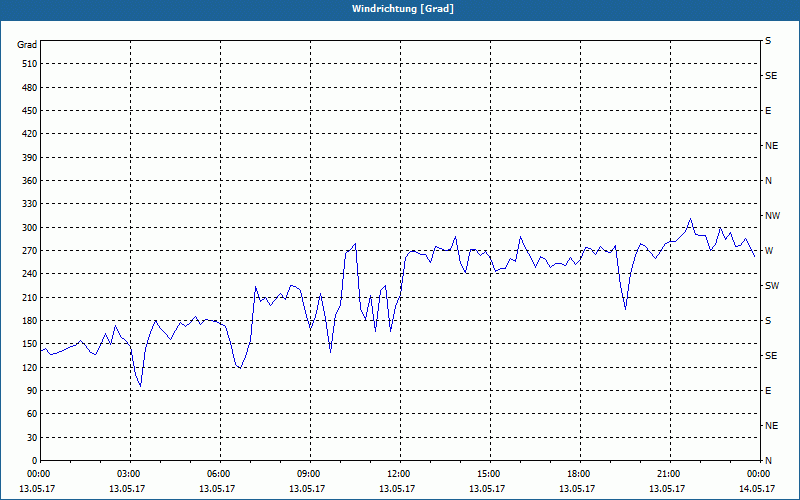Click the 210 y-axis label

point(30,297)
